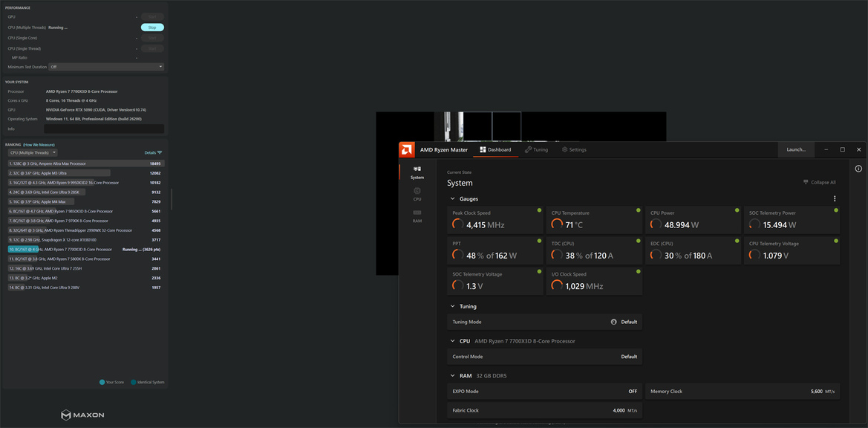This screenshot has height=428, width=868.
Task: Click the GPU Start button in Cinebench
Action: (152, 16)
